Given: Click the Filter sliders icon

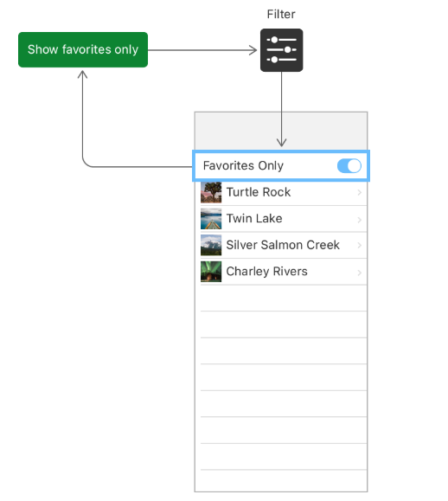Looking at the screenshot, I should point(281,50).
